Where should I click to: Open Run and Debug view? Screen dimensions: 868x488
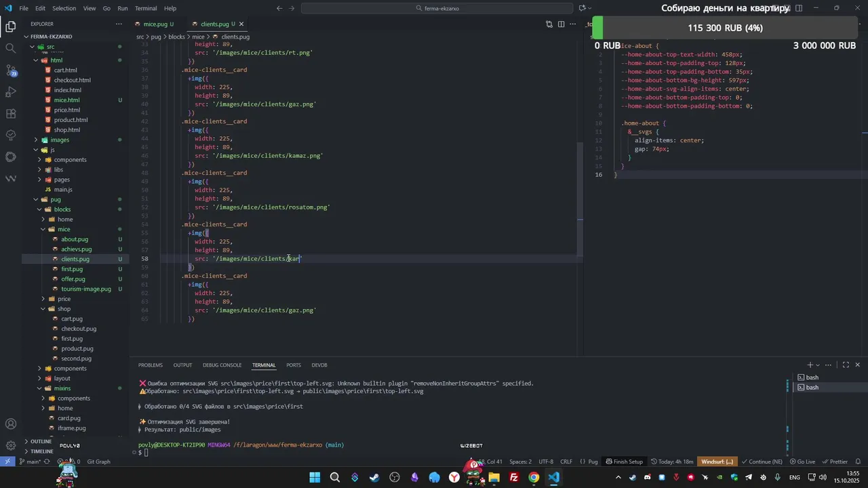[11, 91]
